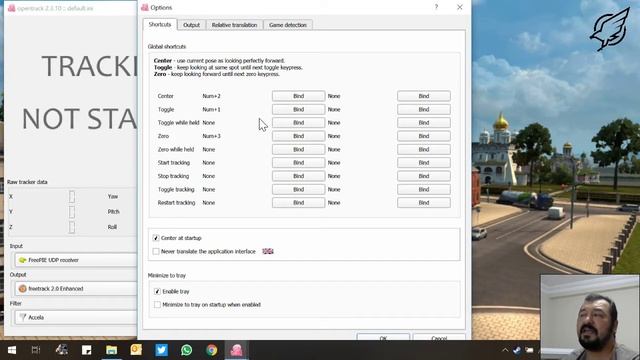Open the Relative translation tab
640x360 pixels.
click(234, 25)
